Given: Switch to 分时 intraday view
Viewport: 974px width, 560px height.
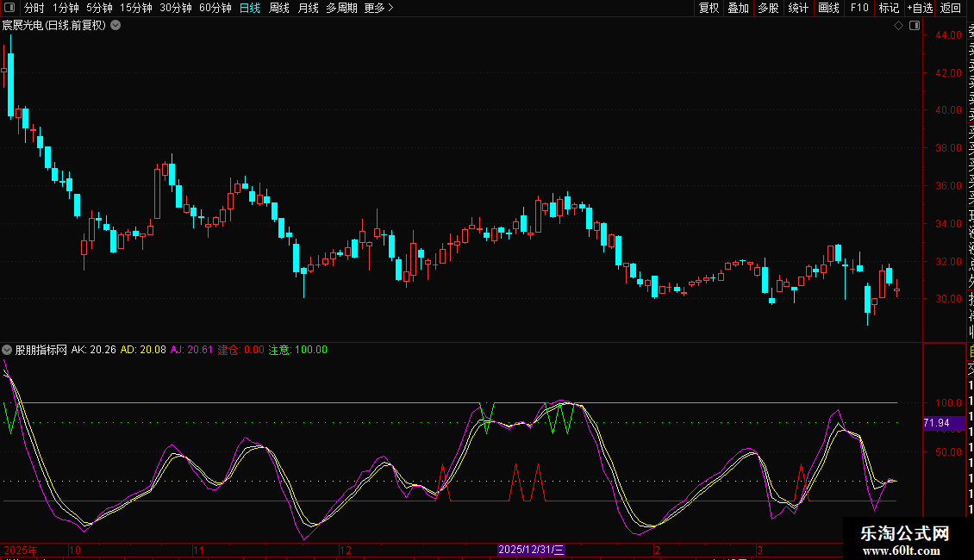Looking at the screenshot, I should point(34,8).
